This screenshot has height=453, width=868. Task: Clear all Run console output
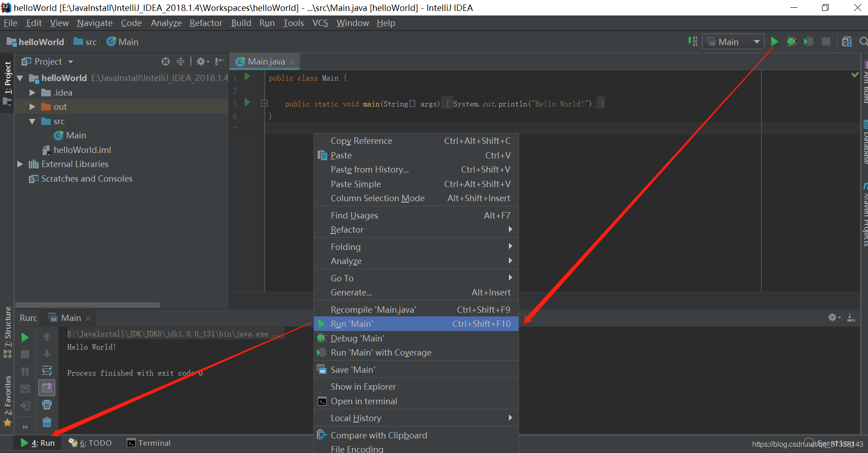(46, 422)
